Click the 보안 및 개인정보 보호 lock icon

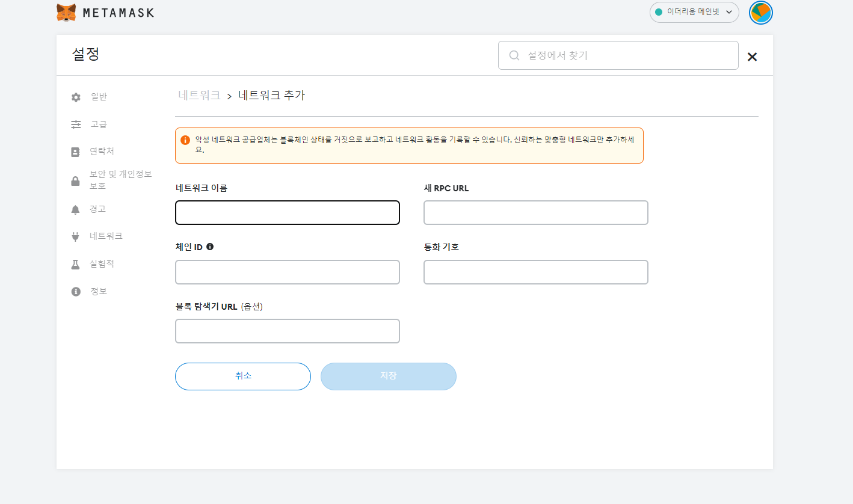point(75,180)
